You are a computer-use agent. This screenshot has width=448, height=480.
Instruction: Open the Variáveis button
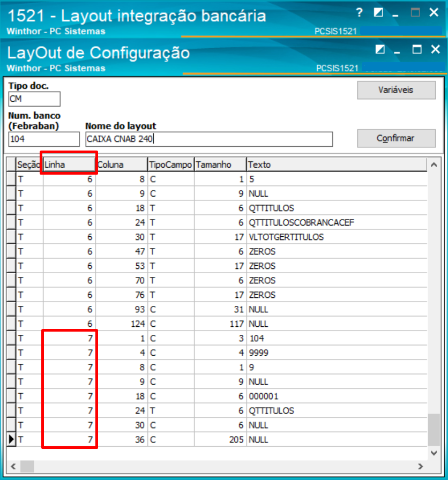pos(396,90)
